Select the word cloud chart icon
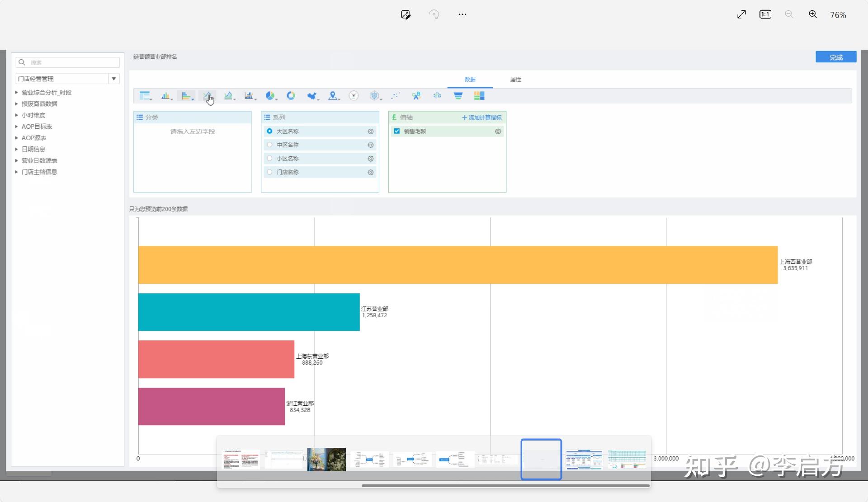The height and width of the screenshot is (502, 868). (x=416, y=96)
